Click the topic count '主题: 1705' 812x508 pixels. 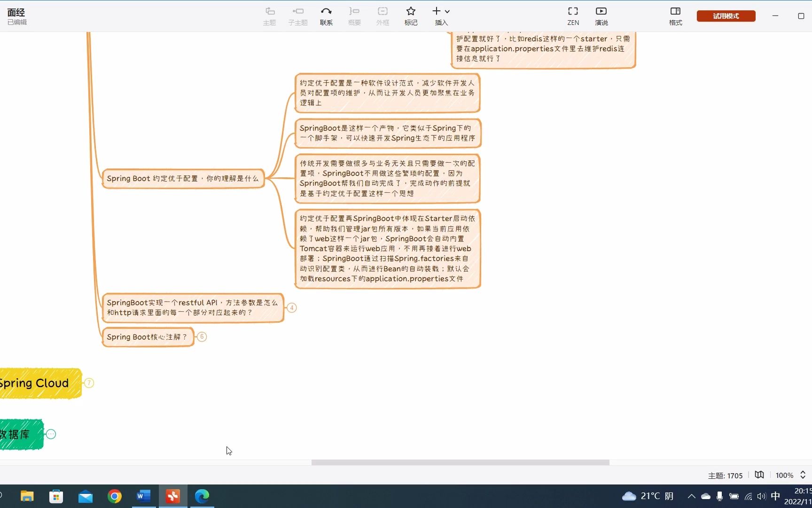tap(725, 476)
